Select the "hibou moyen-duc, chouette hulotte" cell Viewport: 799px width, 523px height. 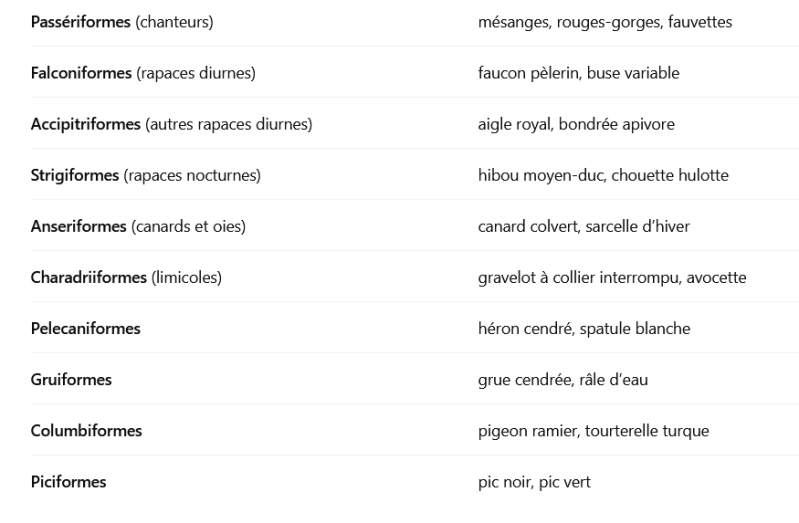tap(602, 176)
